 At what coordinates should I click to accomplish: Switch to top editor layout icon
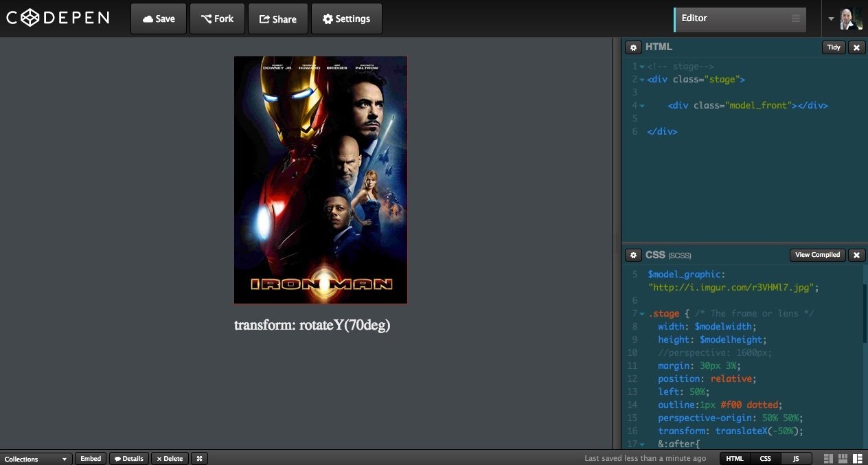(x=843, y=459)
